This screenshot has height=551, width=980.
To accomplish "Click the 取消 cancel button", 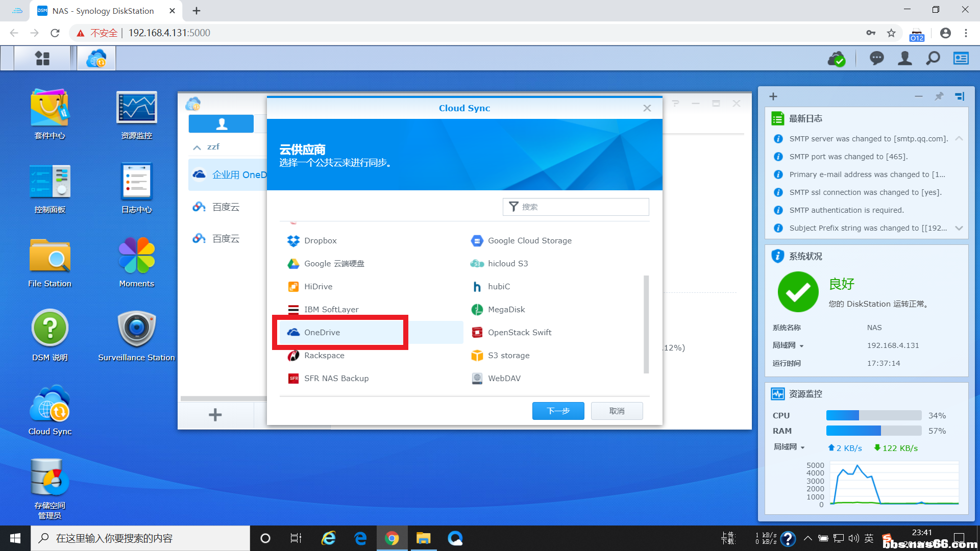I will click(x=617, y=411).
